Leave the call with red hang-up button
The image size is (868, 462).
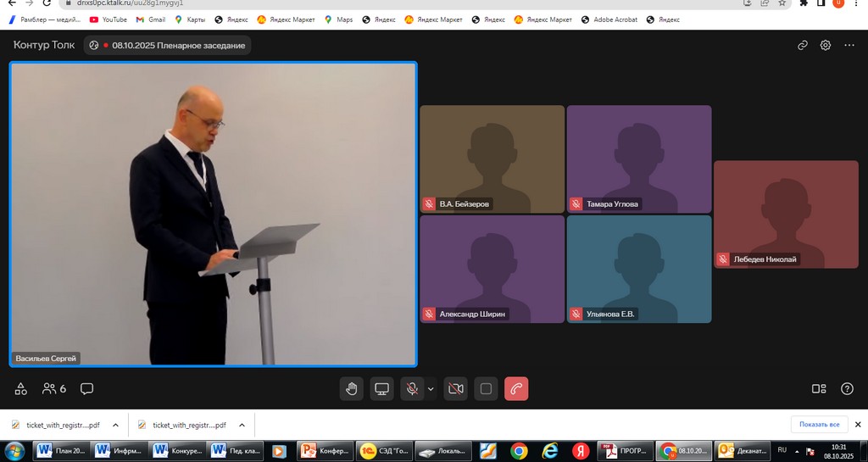coord(516,389)
